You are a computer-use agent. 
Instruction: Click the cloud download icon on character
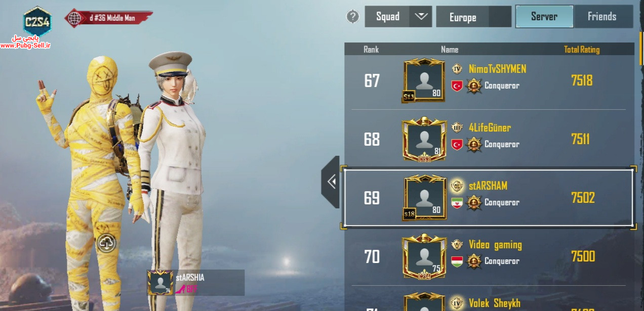pyautogui.click(x=106, y=243)
